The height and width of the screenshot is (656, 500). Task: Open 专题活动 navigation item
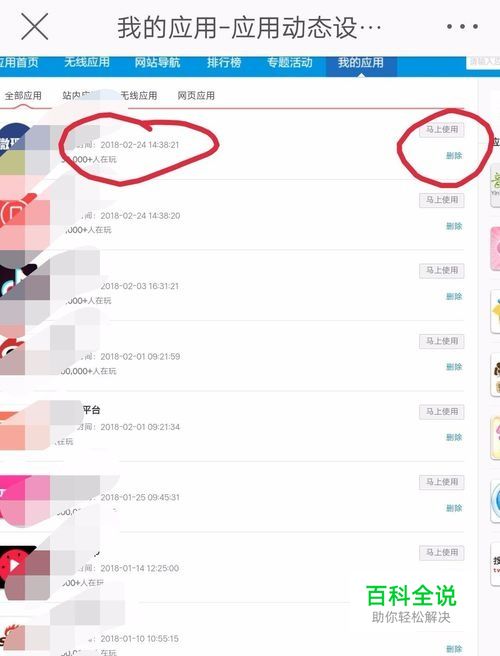(x=290, y=62)
